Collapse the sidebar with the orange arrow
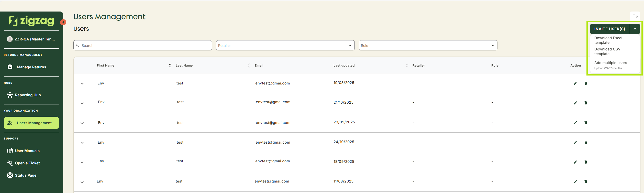Viewport: 644px width, 193px height. click(x=63, y=22)
